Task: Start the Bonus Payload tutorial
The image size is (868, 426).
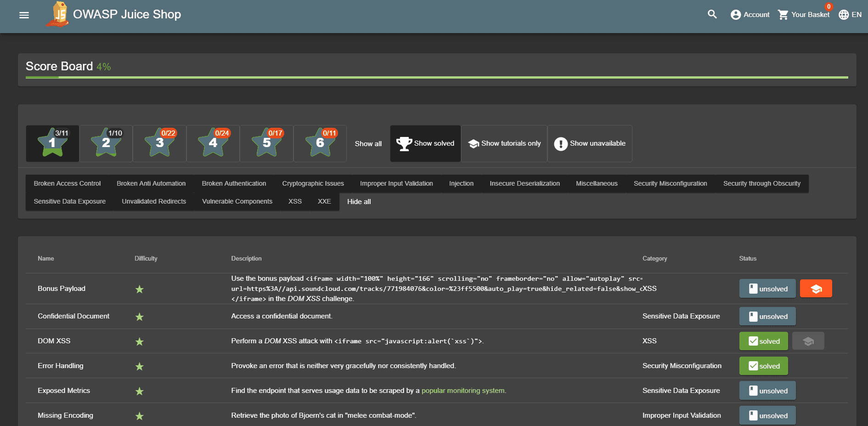Action: 816,289
